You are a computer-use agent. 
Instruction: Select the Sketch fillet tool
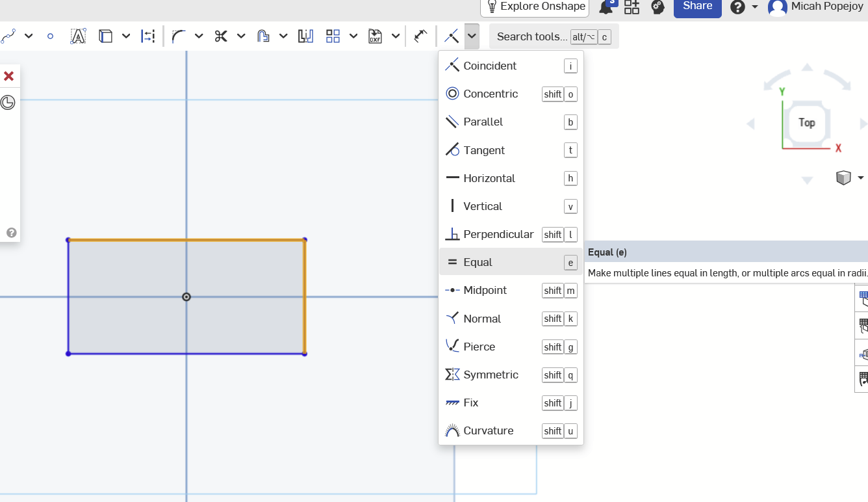tap(179, 36)
